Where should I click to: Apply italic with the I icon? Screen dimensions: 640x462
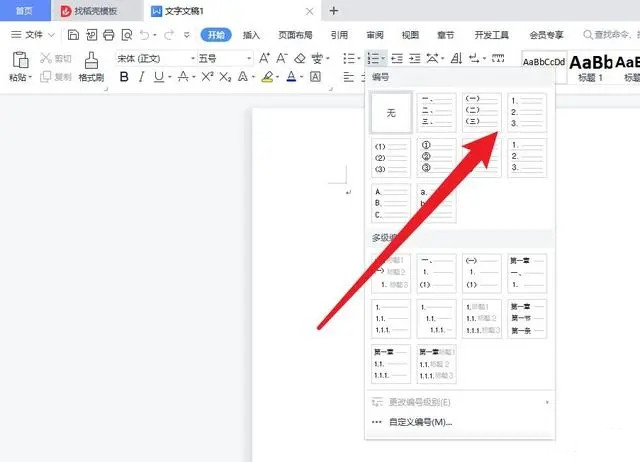(x=146, y=77)
